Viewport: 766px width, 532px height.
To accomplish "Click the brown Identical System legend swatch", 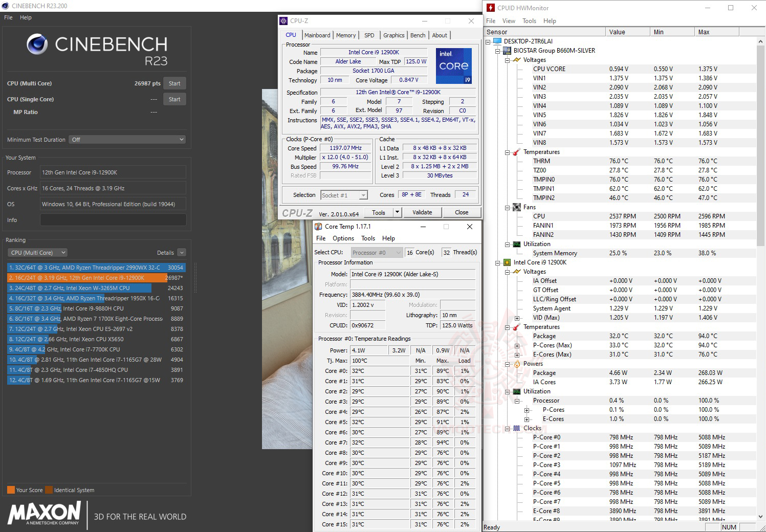I will coord(49,490).
